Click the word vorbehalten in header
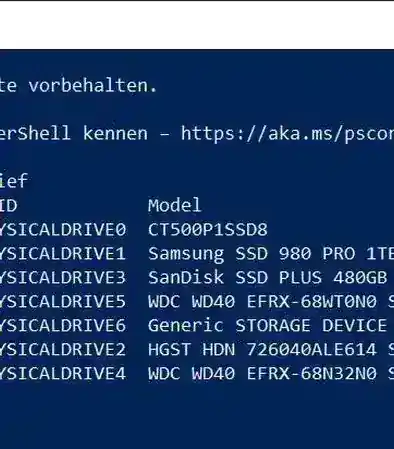The width and height of the screenshot is (394, 449). (92, 86)
